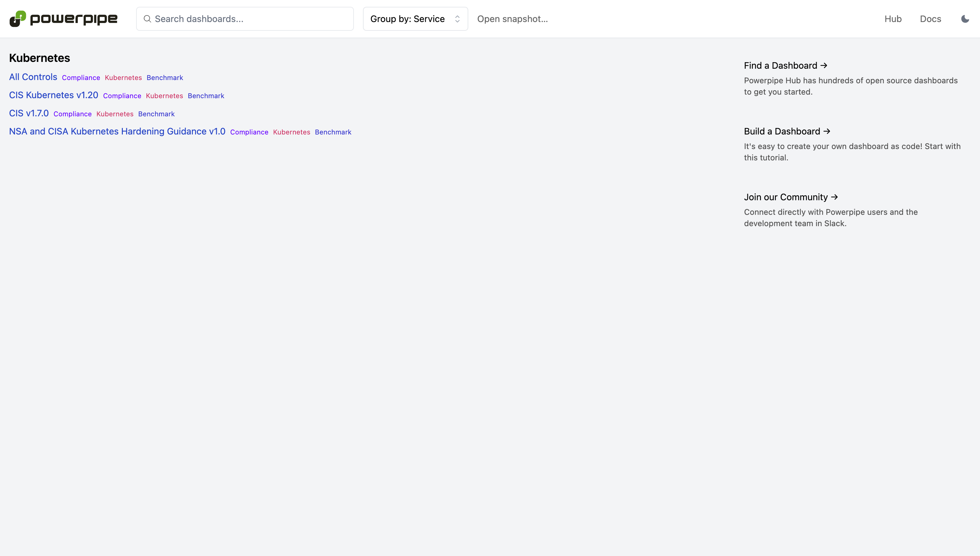This screenshot has height=556, width=980.
Task: Focus the Search dashboards field
Action: [x=245, y=19]
